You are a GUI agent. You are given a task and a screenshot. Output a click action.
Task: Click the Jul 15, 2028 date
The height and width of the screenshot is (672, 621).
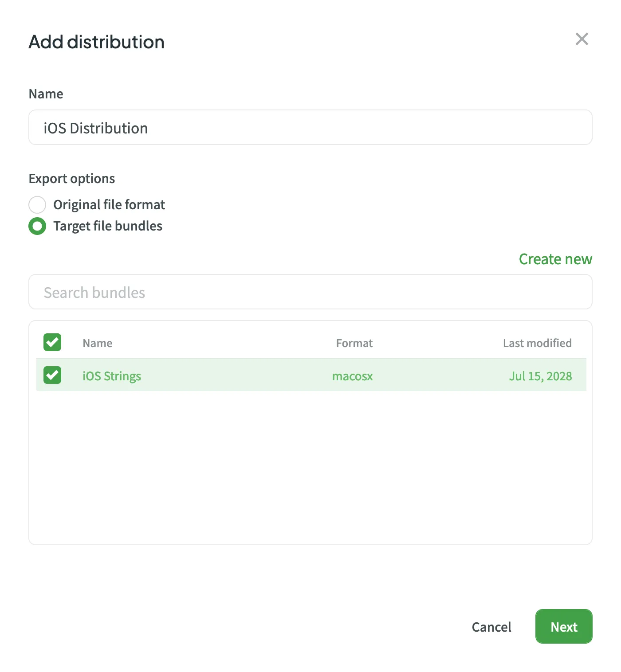540,376
